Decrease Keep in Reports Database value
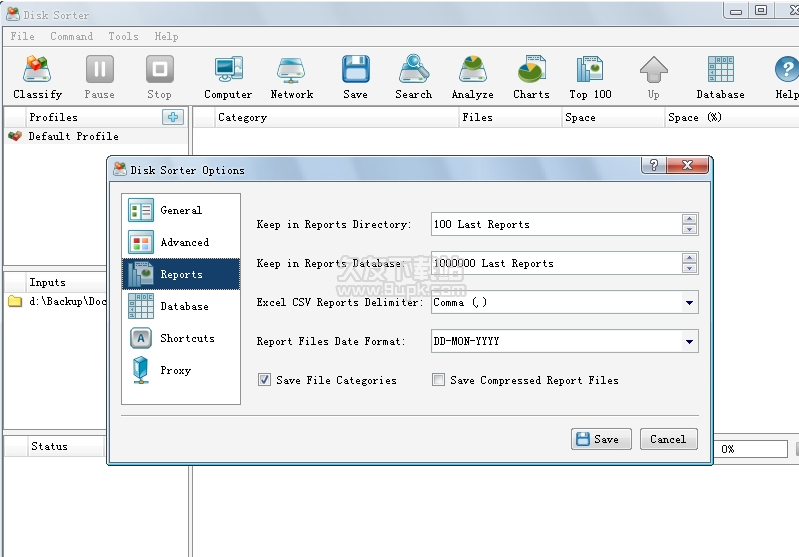Screen dimensions: 799x557 (689, 268)
